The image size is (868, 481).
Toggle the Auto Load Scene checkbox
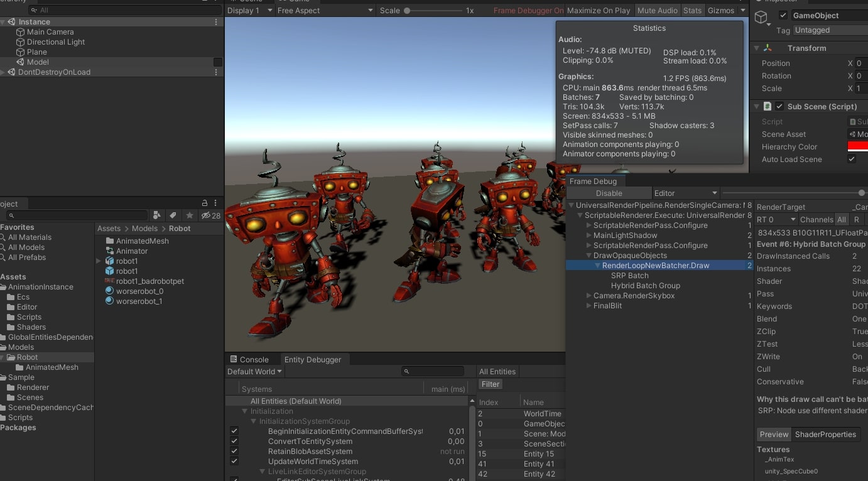tap(852, 159)
